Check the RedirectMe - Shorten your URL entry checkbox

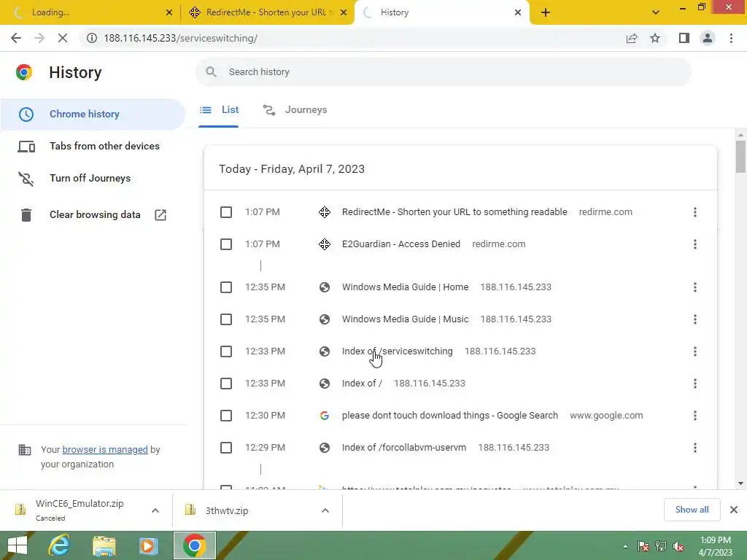[226, 212]
